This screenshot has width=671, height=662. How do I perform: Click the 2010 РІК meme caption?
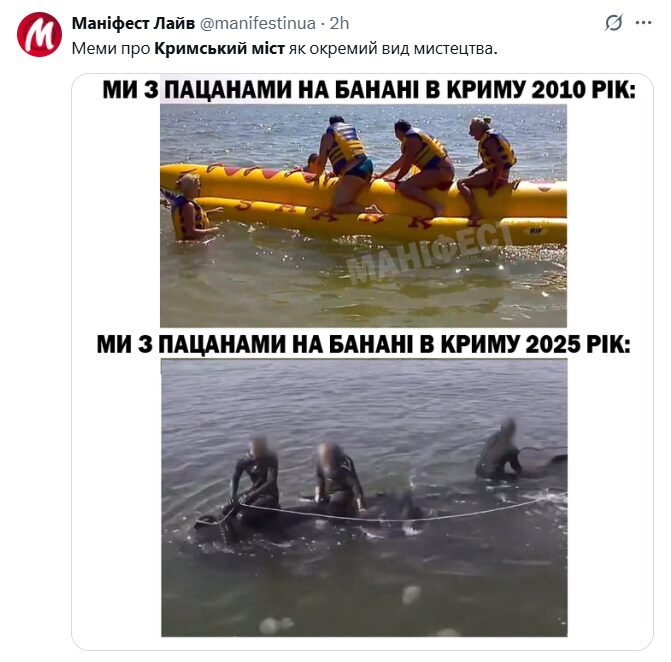click(x=369, y=90)
